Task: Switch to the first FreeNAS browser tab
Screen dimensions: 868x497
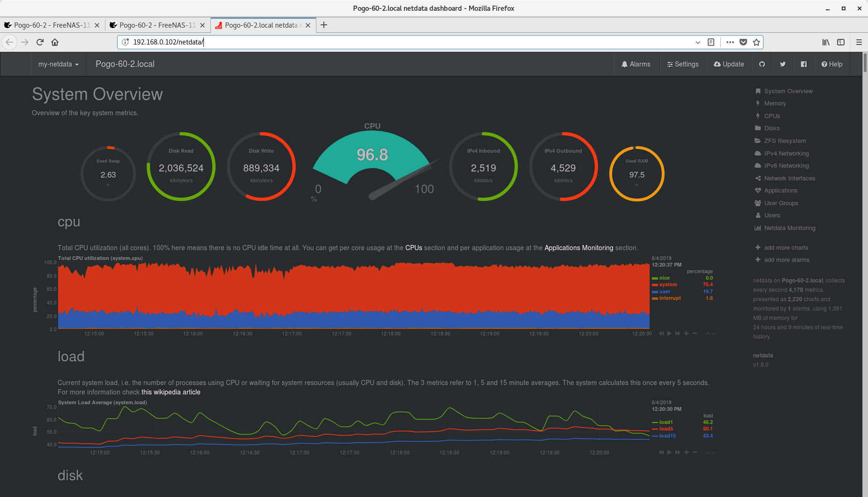Action: click(52, 25)
